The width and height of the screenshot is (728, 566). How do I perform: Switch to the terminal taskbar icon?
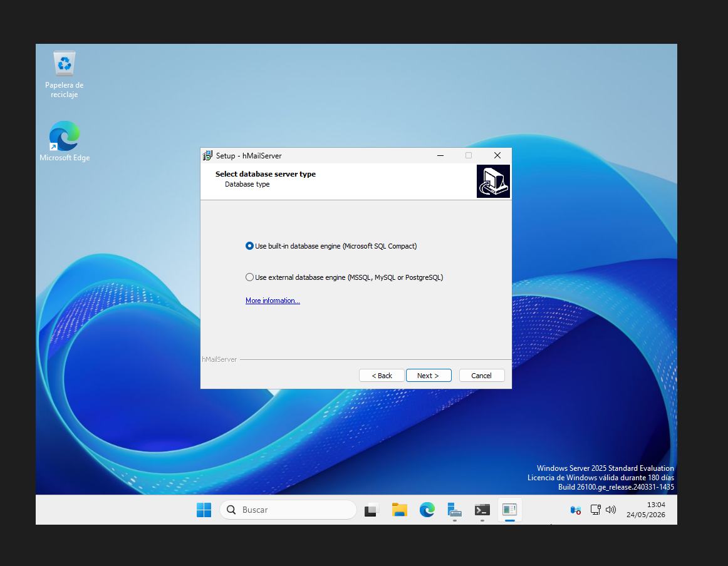tap(482, 510)
